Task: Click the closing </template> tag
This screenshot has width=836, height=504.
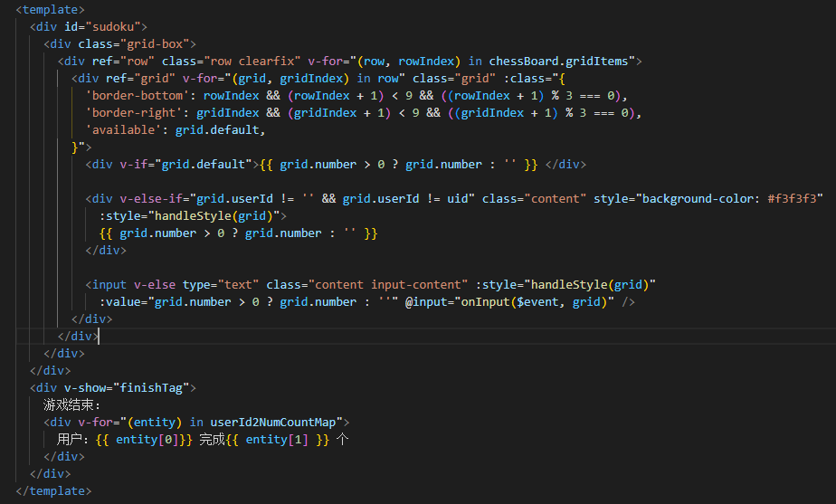Action: coord(53,491)
